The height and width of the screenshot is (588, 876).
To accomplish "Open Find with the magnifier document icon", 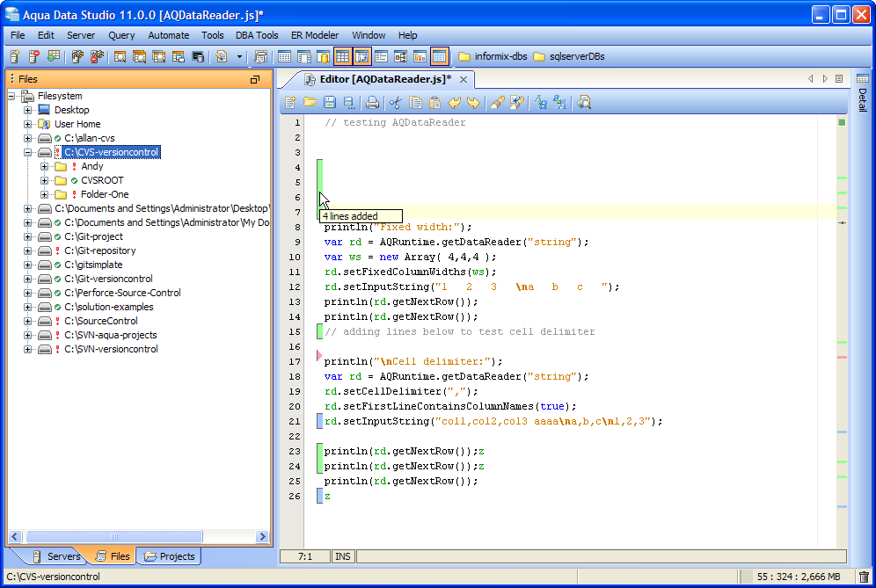I will (584, 102).
